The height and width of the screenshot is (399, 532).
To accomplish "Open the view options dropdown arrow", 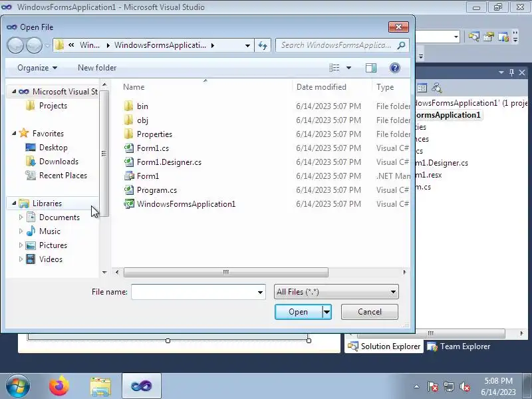I will [x=348, y=68].
